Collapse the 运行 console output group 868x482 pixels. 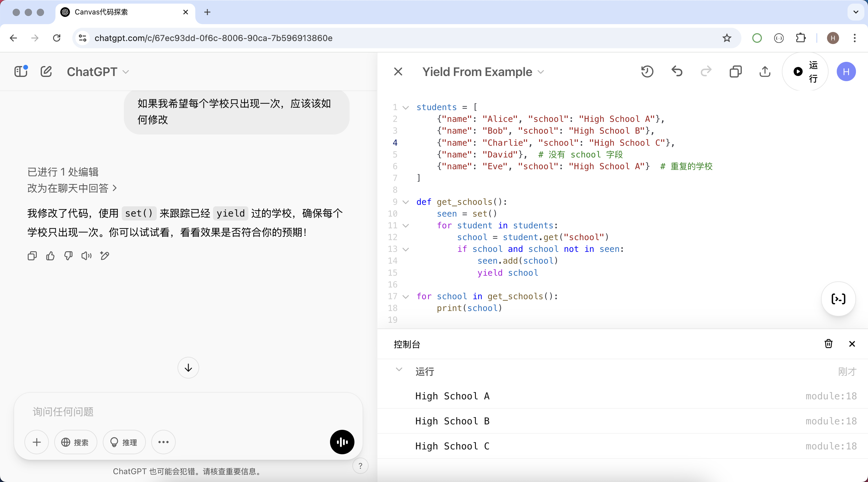point(399,369)
